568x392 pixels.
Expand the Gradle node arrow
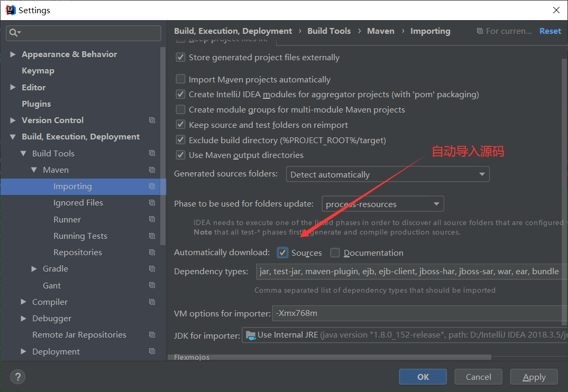coord(34,268)
